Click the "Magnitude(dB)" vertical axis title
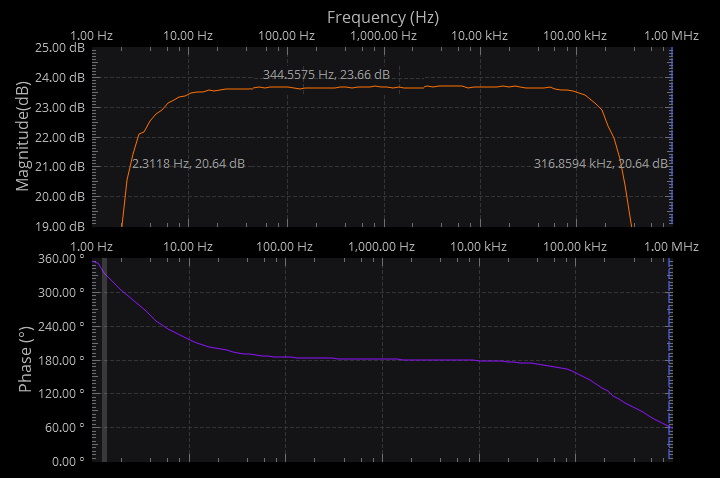Viewport: 720px width, 478px height. coord(22,136)
